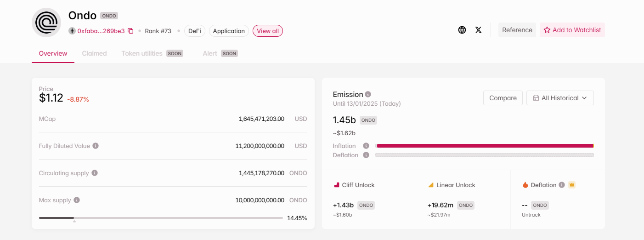Image resolution: width=644 pixels, height=240 pixels.
Task: Click the Ethereum chain icon beside the address
Action: 72,31
